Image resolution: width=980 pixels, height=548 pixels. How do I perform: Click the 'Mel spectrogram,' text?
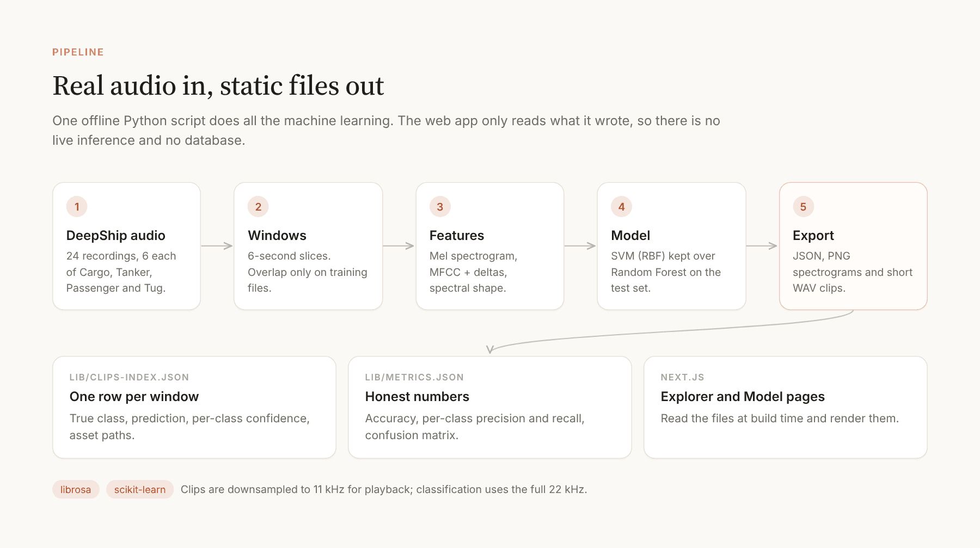(x=474, y=256)
